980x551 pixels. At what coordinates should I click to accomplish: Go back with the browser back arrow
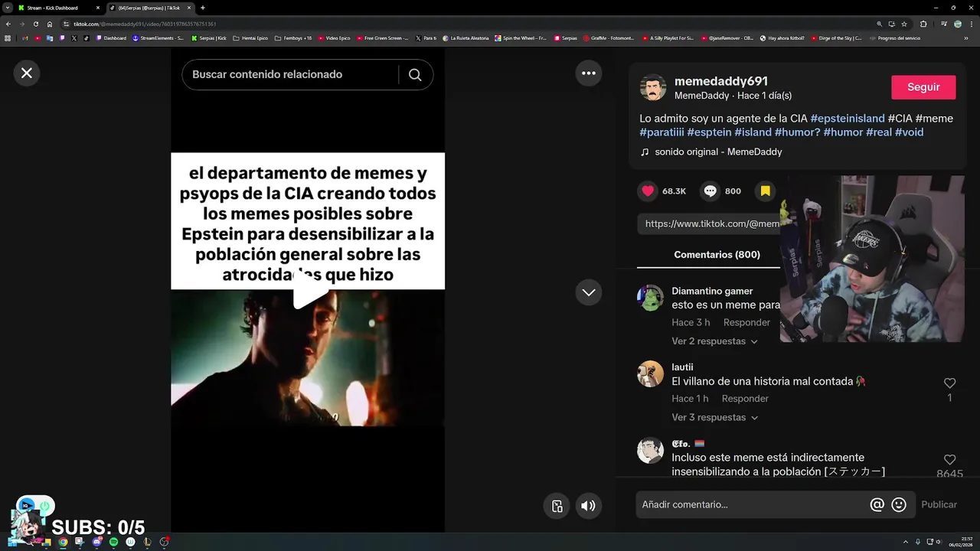[x=8, y=24]
